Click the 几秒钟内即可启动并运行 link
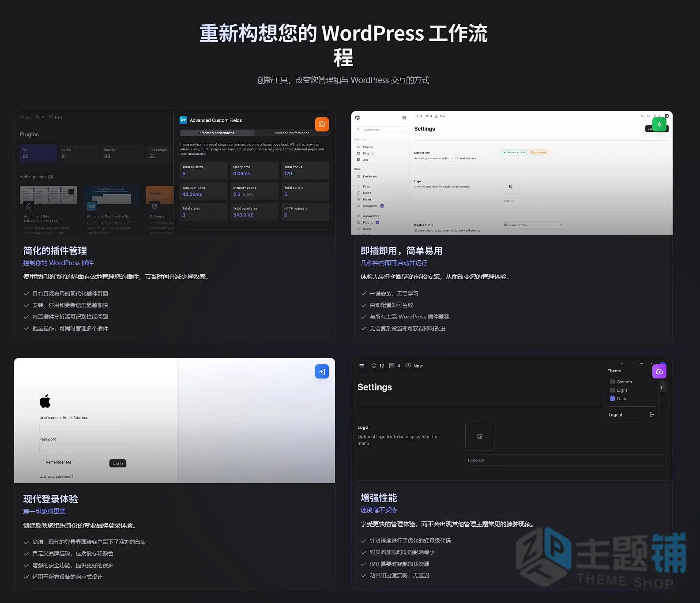Screen dimensions: 700x603 (x=394, y=263)
